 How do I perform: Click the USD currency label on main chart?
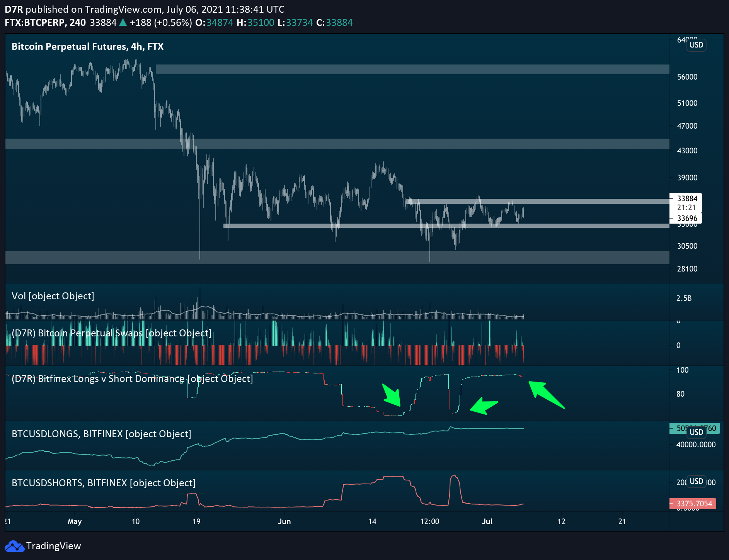pos(697,45)
